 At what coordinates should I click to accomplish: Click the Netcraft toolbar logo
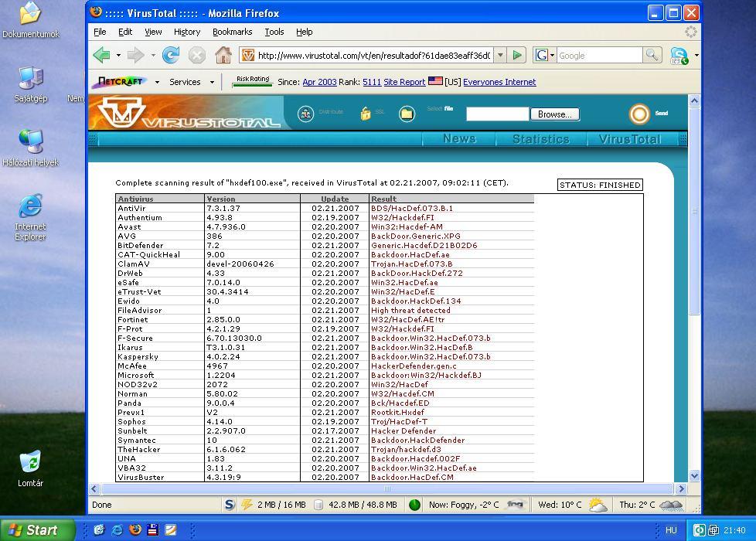pyautogui.click(x=121, y=81)
